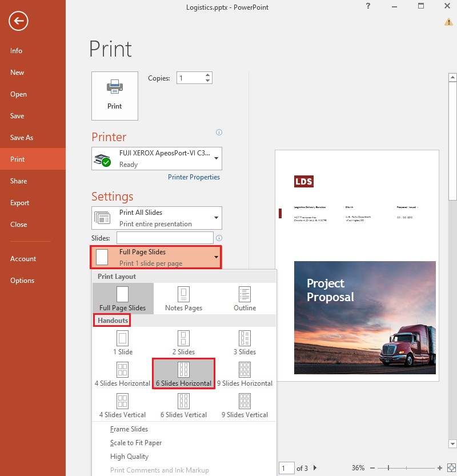457x476 pixels.
Task: Open the Print All Slides dropdown
Action: tap(157, 217)
